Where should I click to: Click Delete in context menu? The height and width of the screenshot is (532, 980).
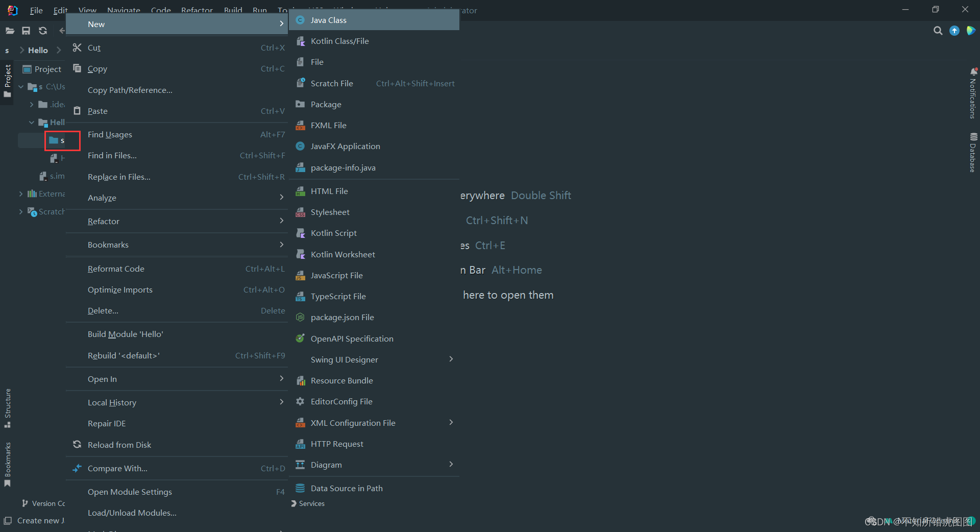(177, 310)
